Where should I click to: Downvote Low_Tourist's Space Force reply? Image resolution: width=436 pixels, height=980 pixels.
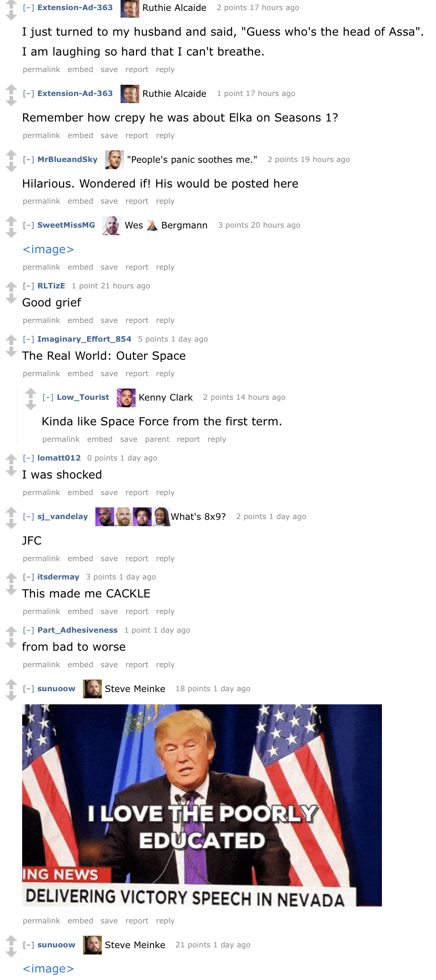[30, 405]
